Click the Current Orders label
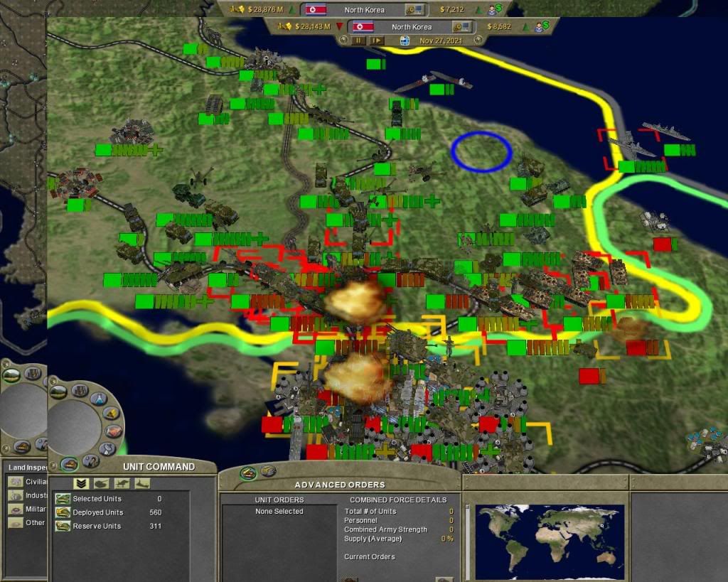The image size is (728, 582). (369, 556)
